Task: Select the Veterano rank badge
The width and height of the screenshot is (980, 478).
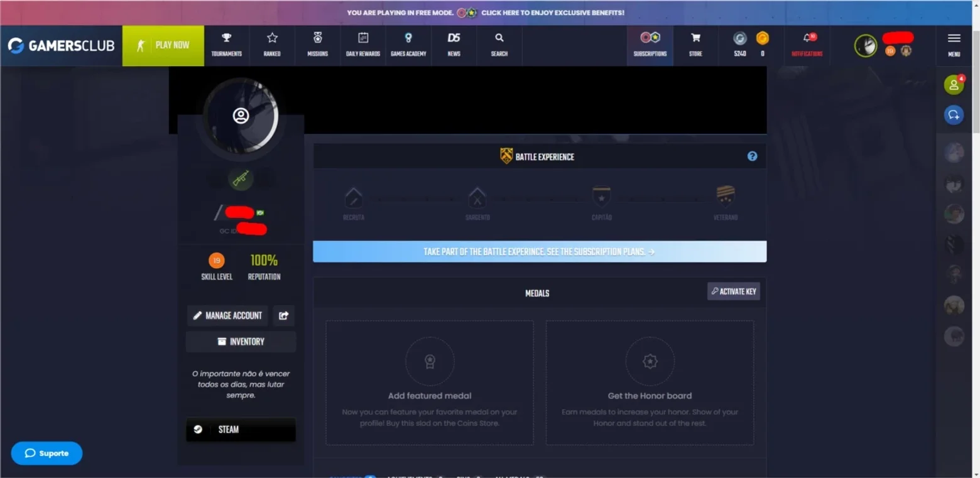Action: point(726,197)
